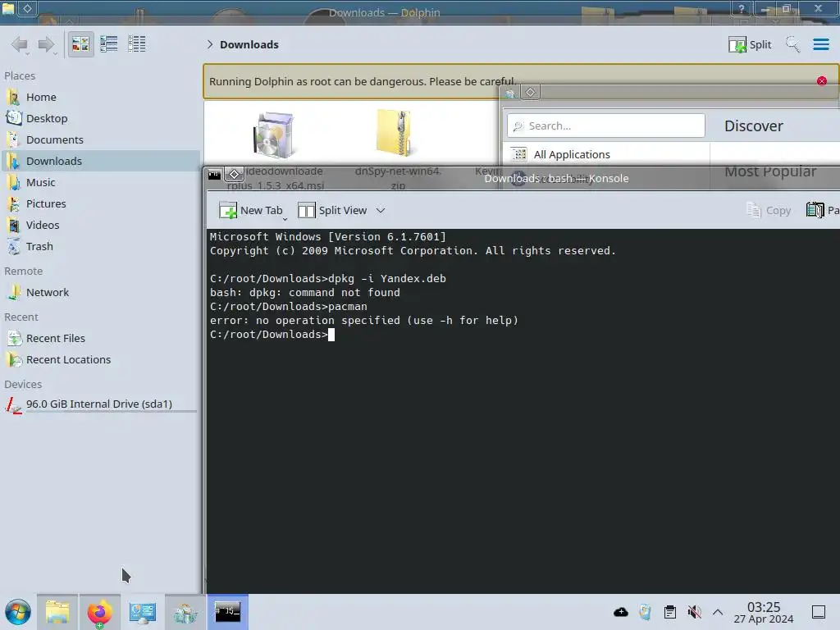Viewport: 840px width, 630px height.
Task: Open Videos in Places sidebar
Action: click(100, 226)
